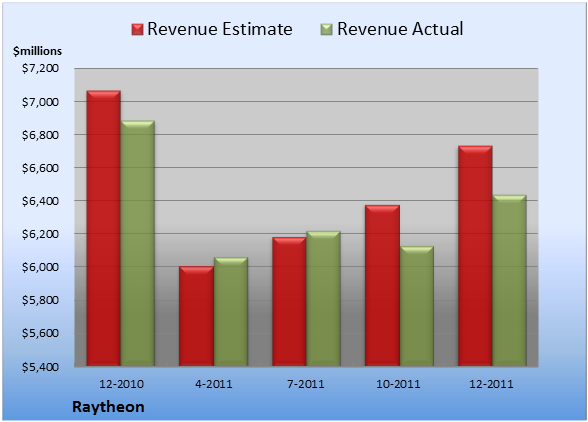Click the $5,400 axis value

(40, 366)
